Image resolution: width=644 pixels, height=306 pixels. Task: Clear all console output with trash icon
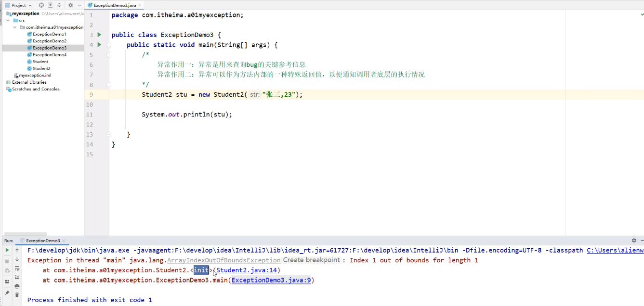17,293
